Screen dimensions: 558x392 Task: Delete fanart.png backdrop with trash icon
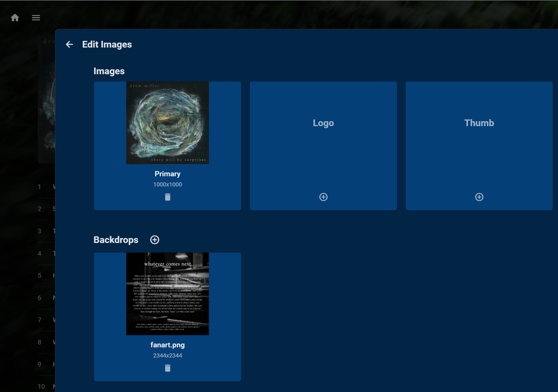pos(167,368)
